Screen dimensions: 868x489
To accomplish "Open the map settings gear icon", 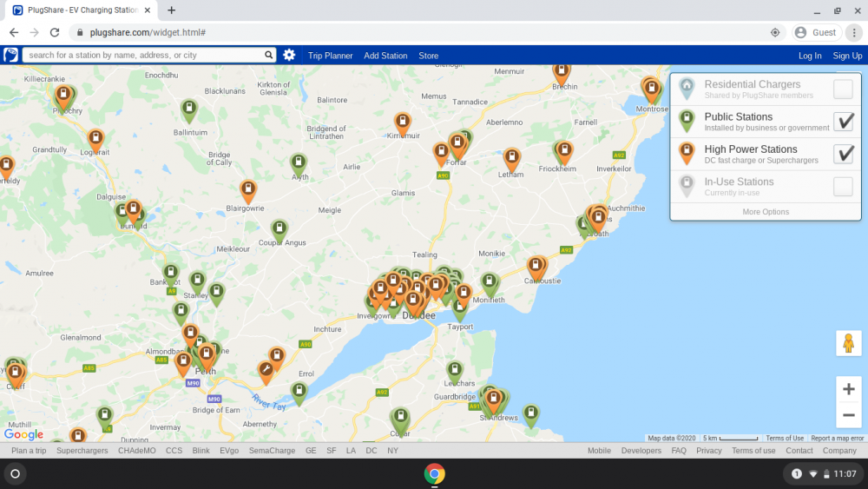I will click(x=289, y=55).
